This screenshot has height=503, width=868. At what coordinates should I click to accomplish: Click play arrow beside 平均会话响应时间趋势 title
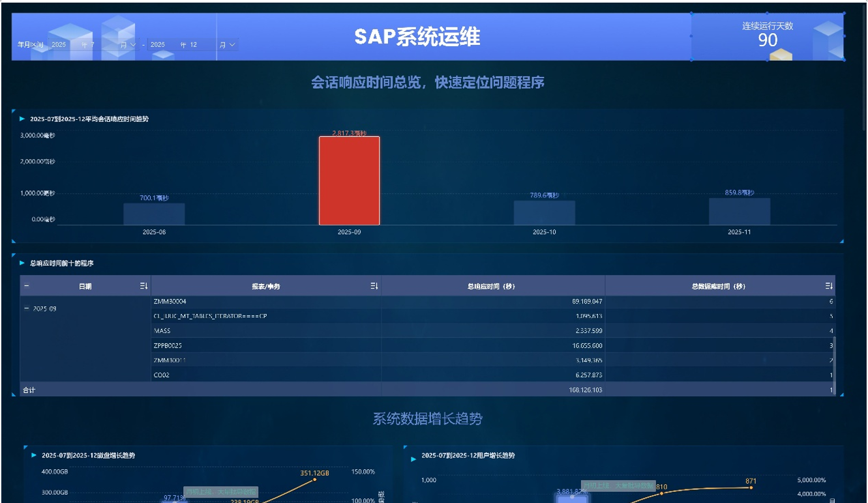click(22, 119)
